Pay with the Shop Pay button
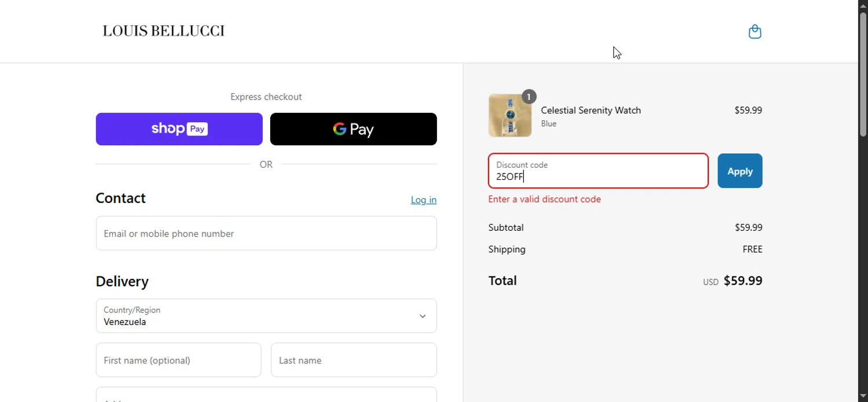This screenshot has width=868, height=402. (x=179, y=129)
